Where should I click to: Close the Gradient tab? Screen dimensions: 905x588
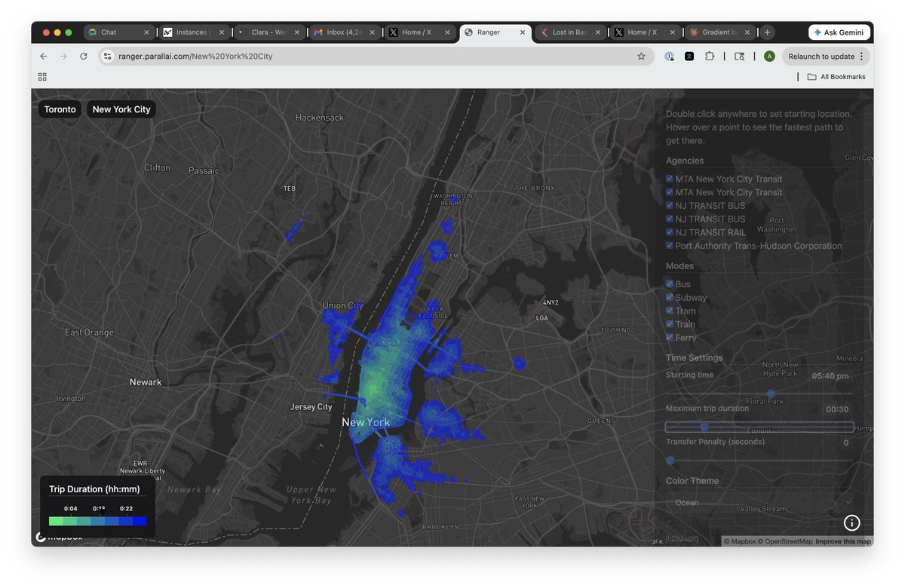coord(748,32)
